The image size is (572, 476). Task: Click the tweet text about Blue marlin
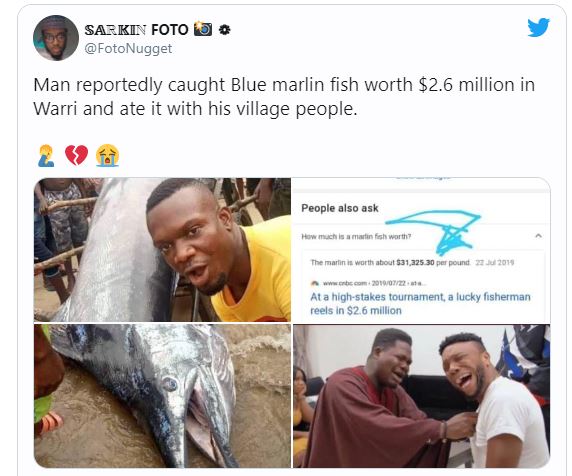coord(284,97)
